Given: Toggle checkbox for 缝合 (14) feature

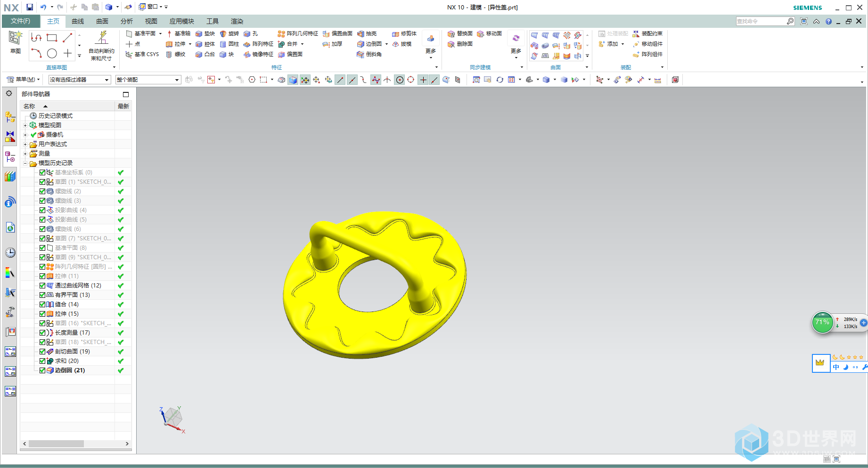Looking at the screenshot, I should [x=42, y=304].
